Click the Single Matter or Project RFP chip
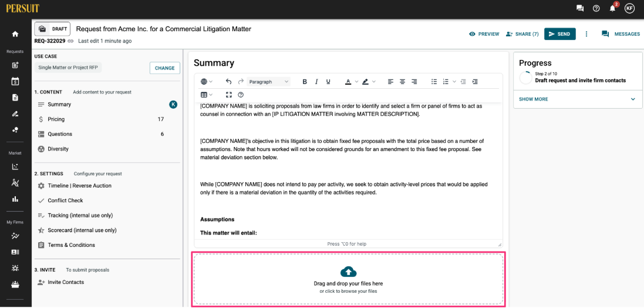Viewport: 644px width, 308px height. pyautogui.click(x=68, y=68)
